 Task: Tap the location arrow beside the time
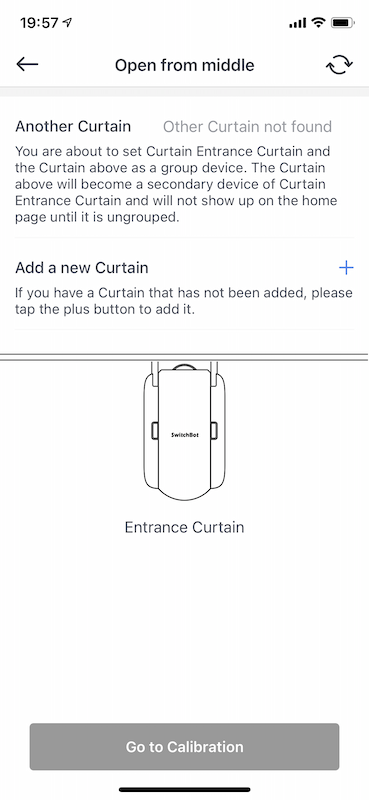[67, 22]
